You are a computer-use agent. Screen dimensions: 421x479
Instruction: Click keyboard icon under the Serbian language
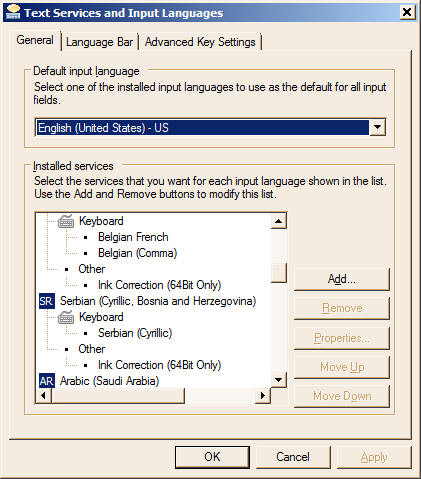66,317
